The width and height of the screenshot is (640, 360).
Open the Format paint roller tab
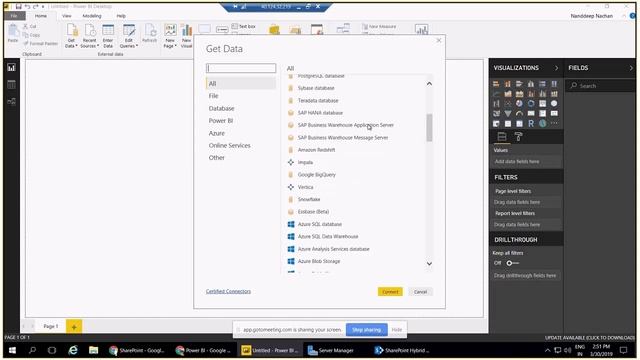click(x=518, y=137)
